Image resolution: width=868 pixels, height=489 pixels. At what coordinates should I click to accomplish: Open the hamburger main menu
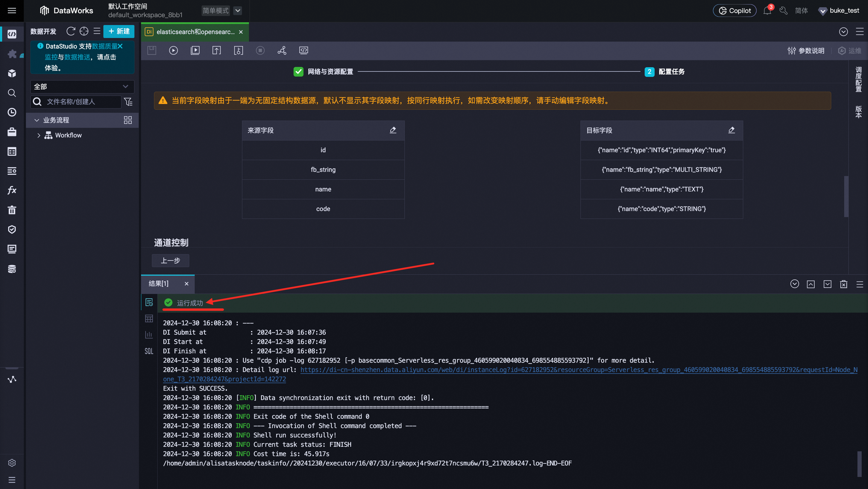click(x=12, y=11)
